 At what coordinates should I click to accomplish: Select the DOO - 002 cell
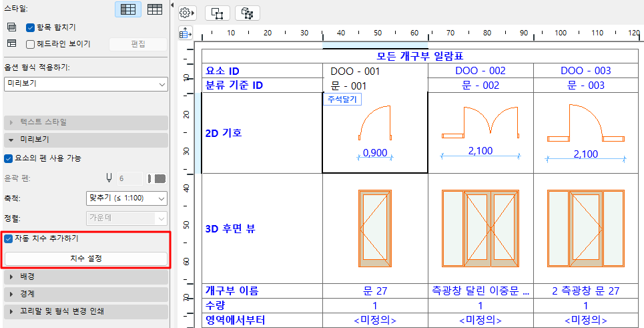coord(480,71)
